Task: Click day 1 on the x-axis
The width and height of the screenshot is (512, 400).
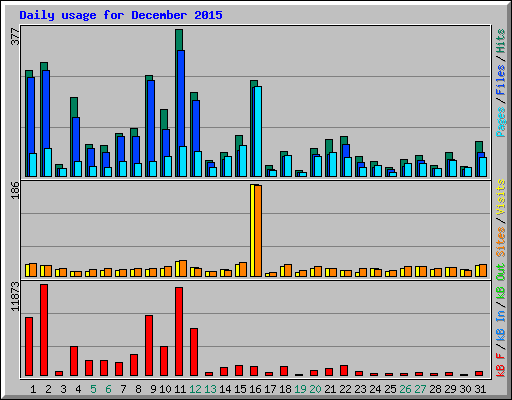Action: click(x=33, y=389)
